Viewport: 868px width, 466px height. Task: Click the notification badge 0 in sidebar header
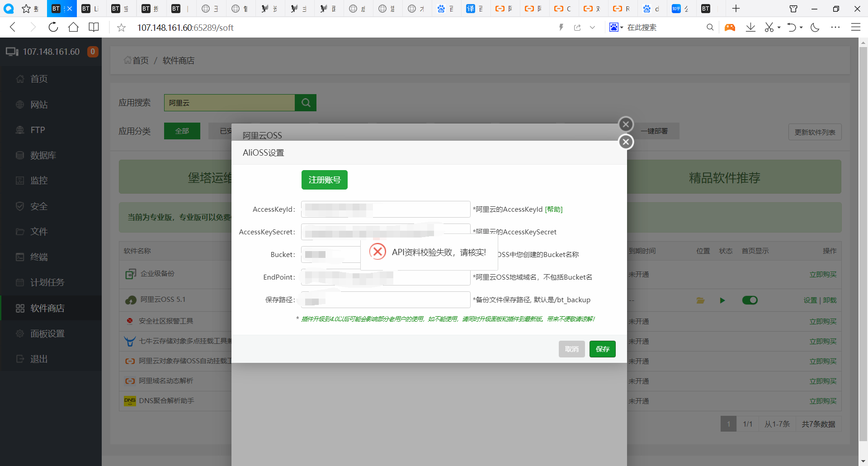(x=93, y=52)
